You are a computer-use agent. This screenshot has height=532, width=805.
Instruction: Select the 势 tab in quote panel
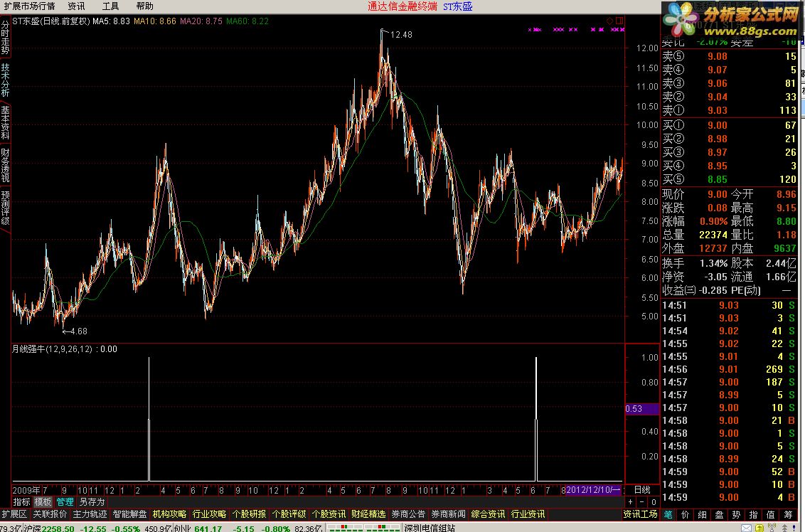click(x=736, y=514)
